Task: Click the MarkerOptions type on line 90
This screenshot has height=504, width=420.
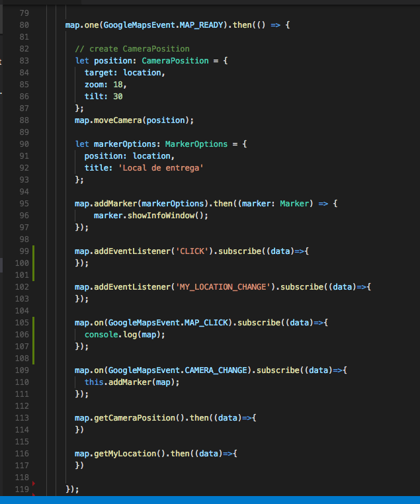Action: click(x=196, y=144)
